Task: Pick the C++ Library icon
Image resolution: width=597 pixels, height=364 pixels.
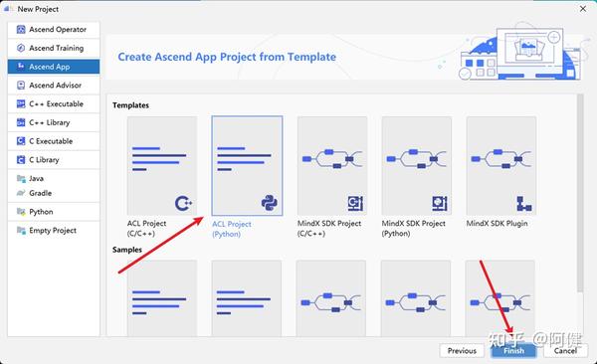Action: [21, 122]
